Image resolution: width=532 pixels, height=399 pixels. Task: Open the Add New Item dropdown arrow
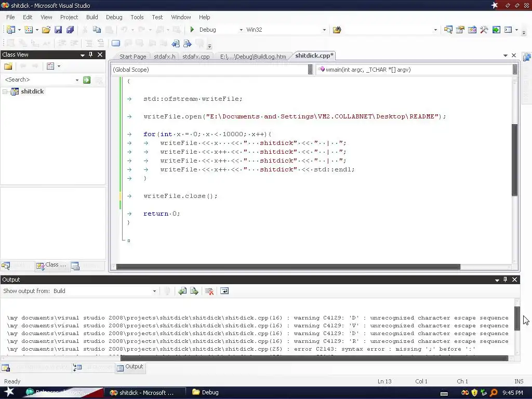[37, 30]
